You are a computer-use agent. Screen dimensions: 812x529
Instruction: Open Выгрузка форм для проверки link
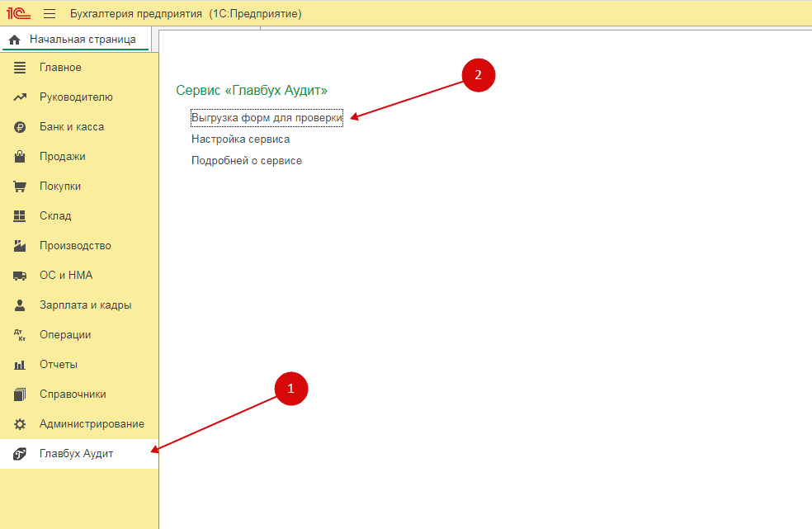pyautogui.click(x=267, y=118)
